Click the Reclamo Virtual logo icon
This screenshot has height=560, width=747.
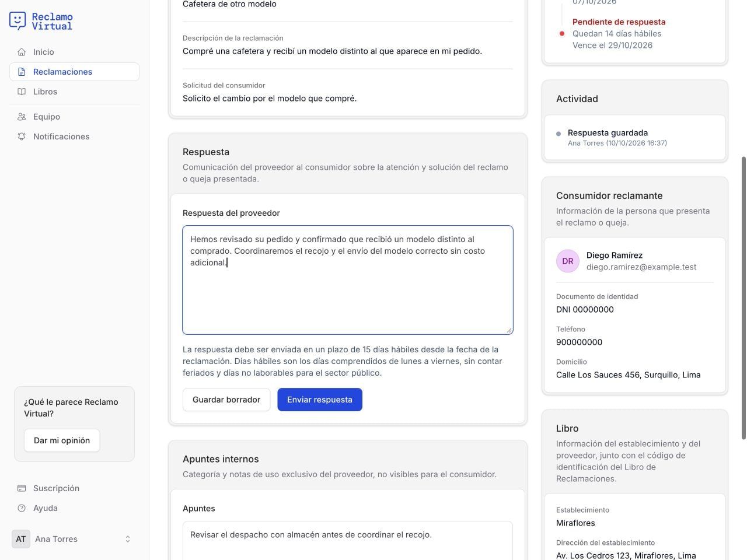tap(18, 21)
